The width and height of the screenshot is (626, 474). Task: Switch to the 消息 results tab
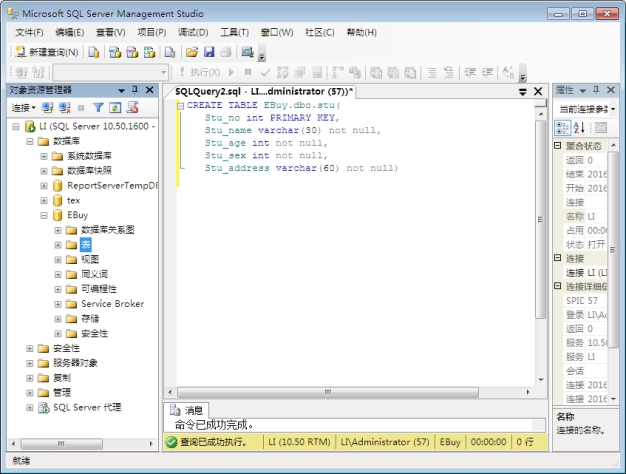pos(187,410)
